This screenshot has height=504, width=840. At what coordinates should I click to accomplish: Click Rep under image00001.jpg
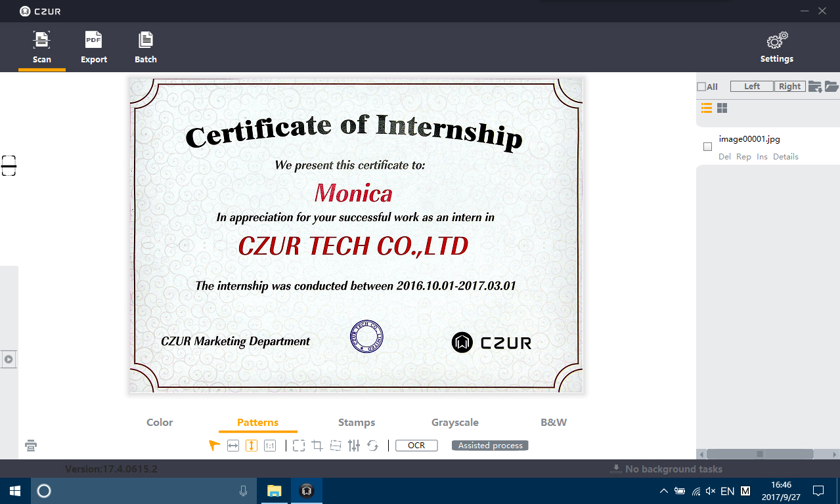click(x=743, y=157)
